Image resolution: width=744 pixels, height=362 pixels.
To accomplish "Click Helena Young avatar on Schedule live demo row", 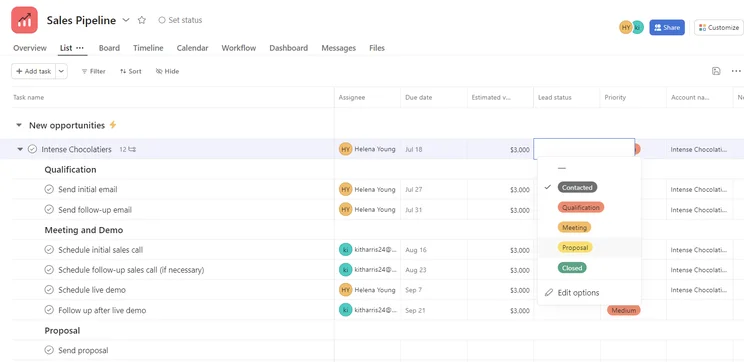I will pyautogui.click(x=345, y=289).
